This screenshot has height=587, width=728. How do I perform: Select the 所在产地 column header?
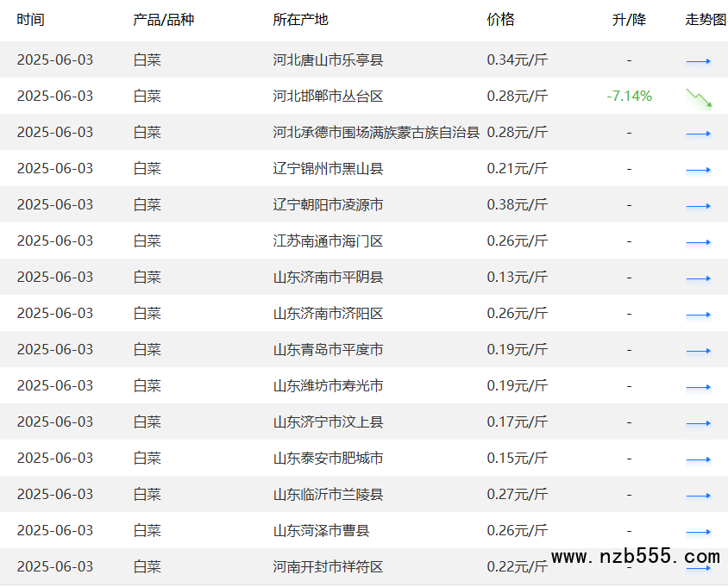pos(300,20)
